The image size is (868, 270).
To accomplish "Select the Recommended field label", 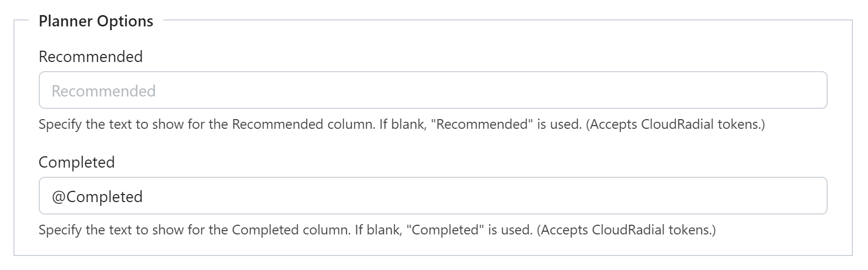I will point(90,57).
